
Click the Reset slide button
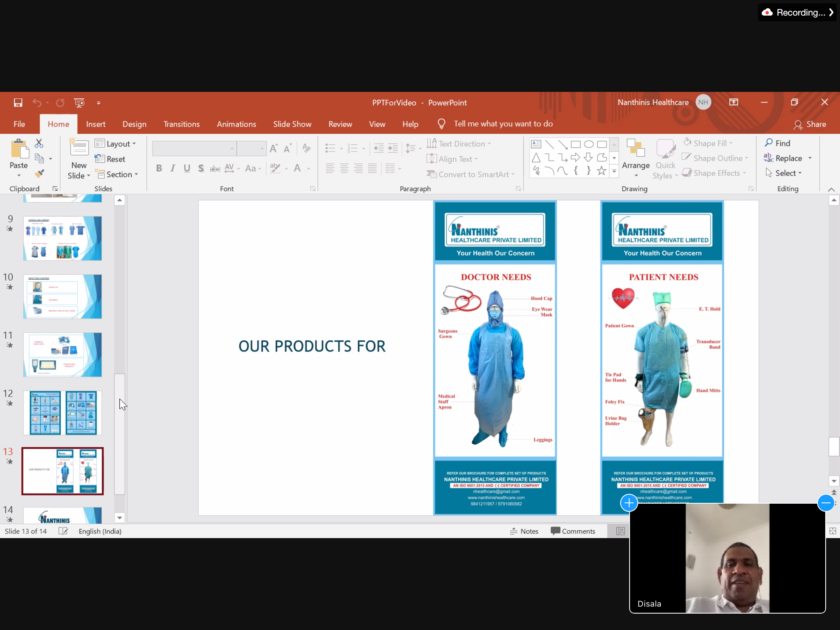tap(110, 159)
